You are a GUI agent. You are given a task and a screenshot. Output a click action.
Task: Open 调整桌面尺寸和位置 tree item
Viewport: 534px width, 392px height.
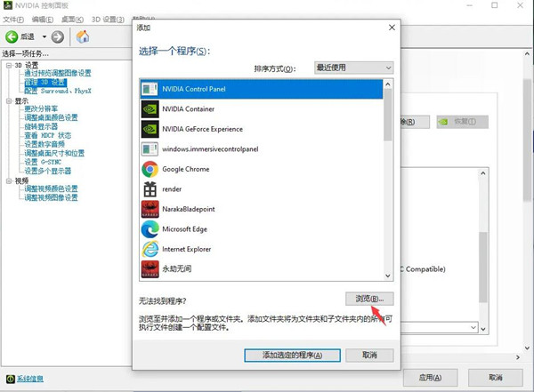pos(54,153)
